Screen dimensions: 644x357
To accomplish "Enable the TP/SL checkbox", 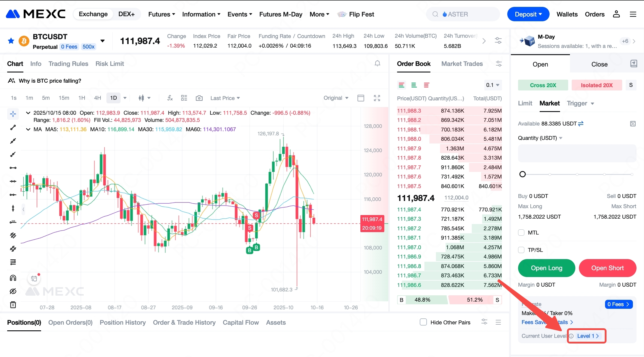I will pyautogui.click(x=521, y=250).
